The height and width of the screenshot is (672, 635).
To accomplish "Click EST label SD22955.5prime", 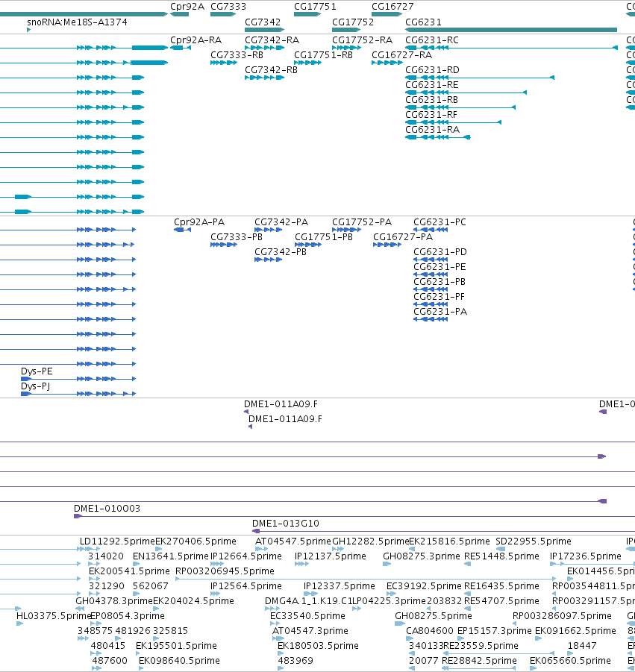I will [x=533, y=541].
